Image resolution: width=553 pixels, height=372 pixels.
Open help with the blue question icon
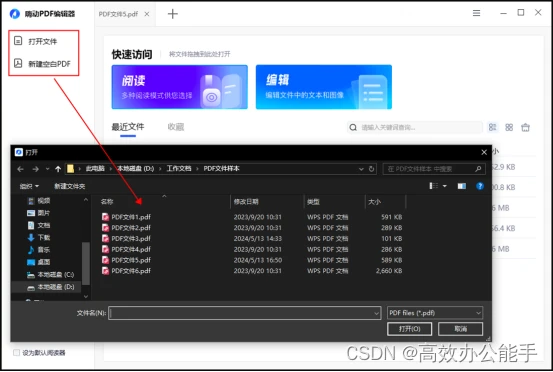480,186
